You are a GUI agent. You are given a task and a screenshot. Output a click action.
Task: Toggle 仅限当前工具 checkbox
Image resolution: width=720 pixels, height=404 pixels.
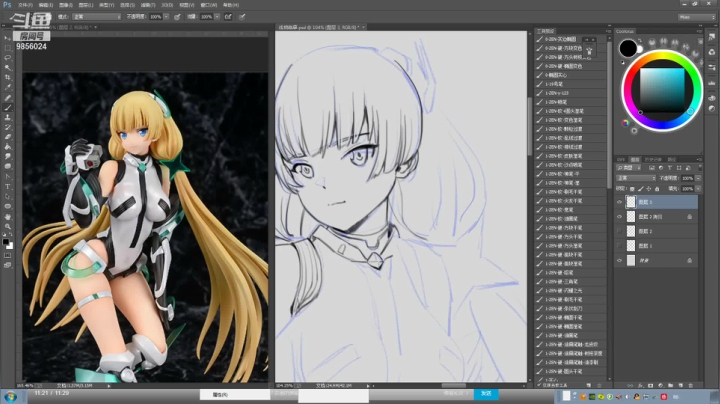(539, 385)
